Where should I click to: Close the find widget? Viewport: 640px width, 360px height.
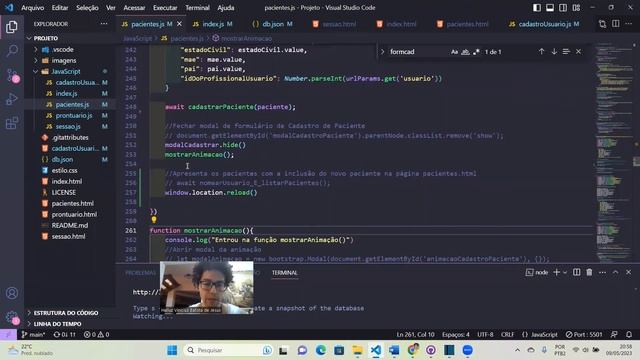tap(578, 51)
